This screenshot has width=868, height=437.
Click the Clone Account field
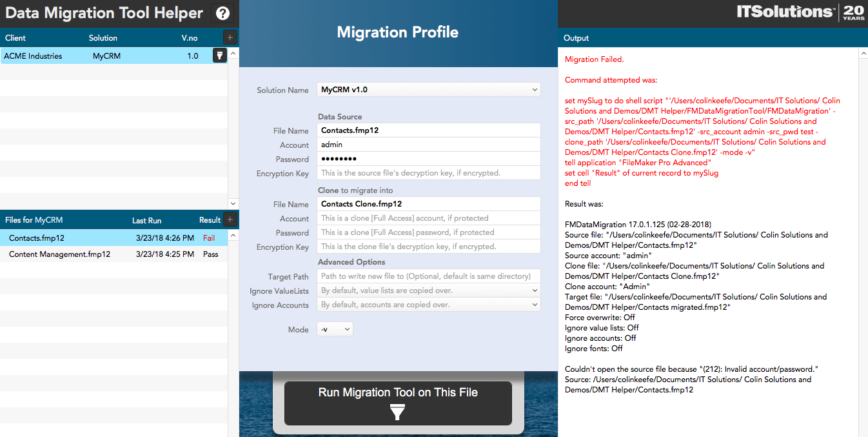(x=429, y=218)
